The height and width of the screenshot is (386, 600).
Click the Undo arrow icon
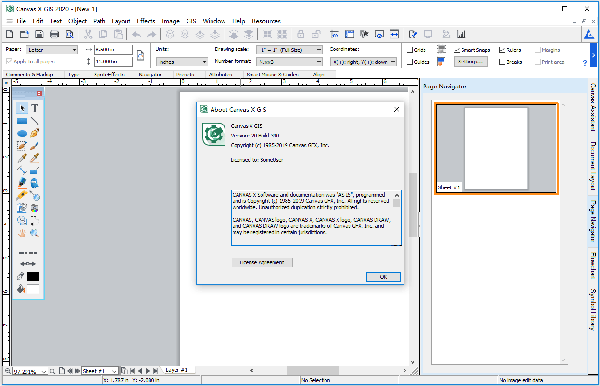point(136,34)
